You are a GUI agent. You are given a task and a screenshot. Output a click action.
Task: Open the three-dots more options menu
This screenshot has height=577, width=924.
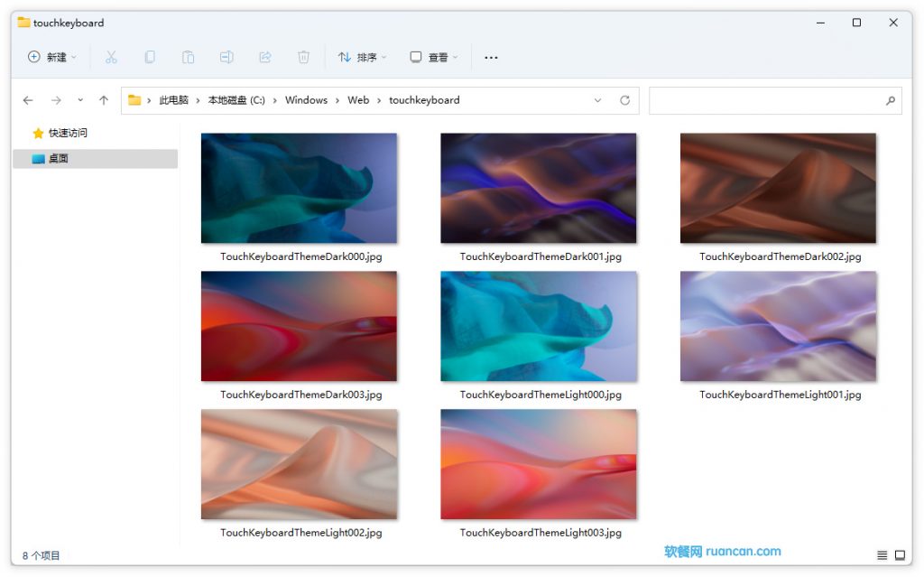[x=491, y=57]
